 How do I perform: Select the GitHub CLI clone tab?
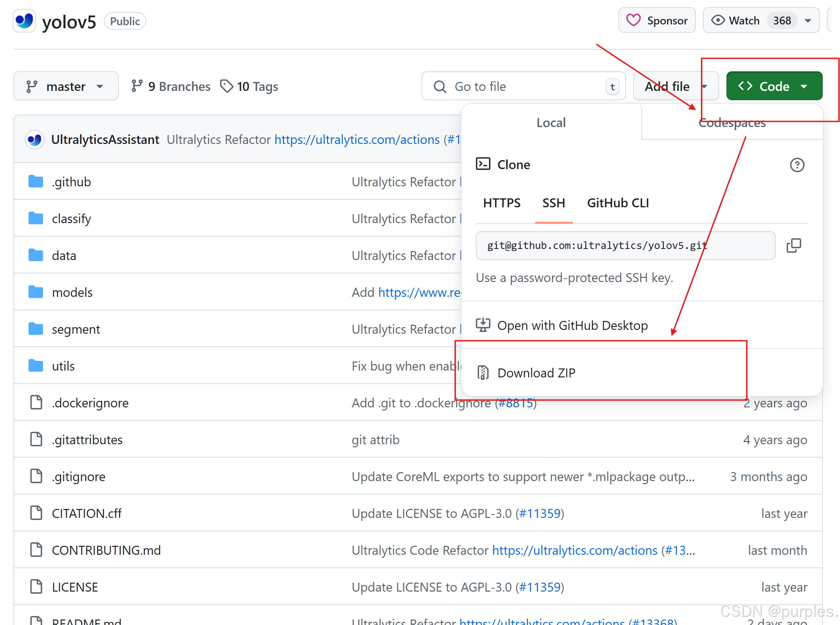tap(618, 203)
